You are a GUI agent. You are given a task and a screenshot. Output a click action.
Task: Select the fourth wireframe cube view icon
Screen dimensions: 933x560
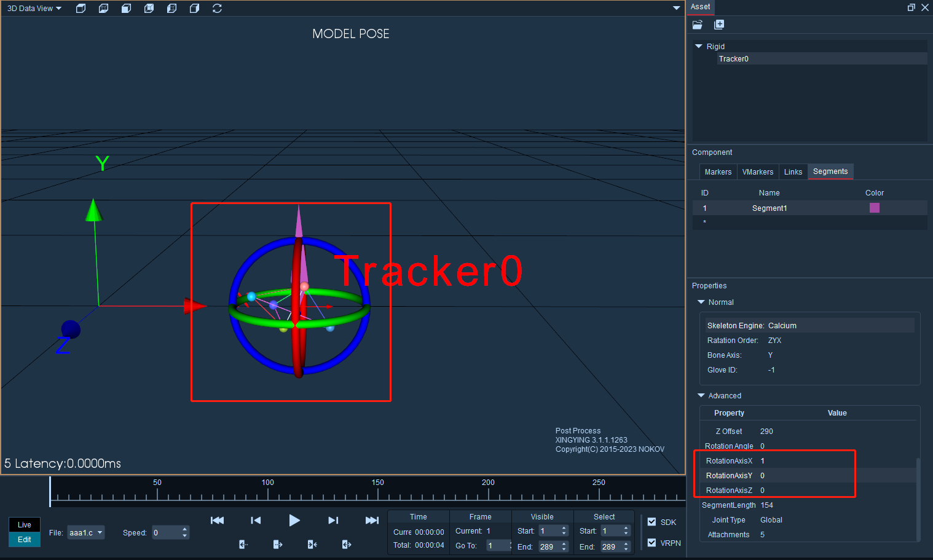(149, 8)
